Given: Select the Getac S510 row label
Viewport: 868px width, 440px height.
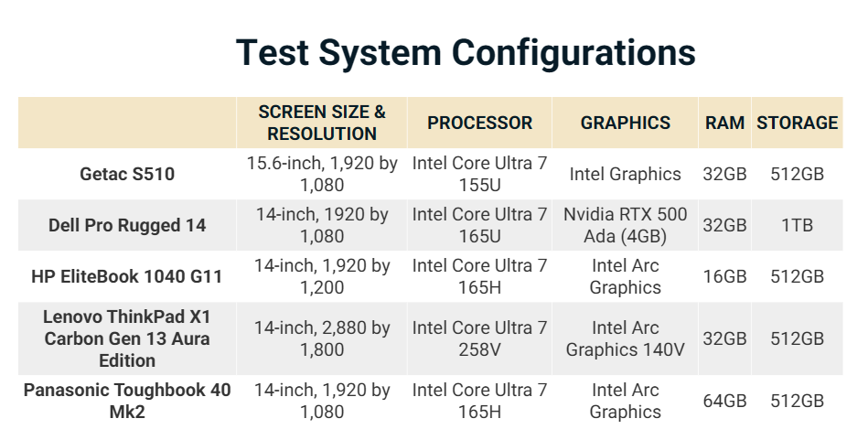Looking at the screenshot, I should (127, 174).
